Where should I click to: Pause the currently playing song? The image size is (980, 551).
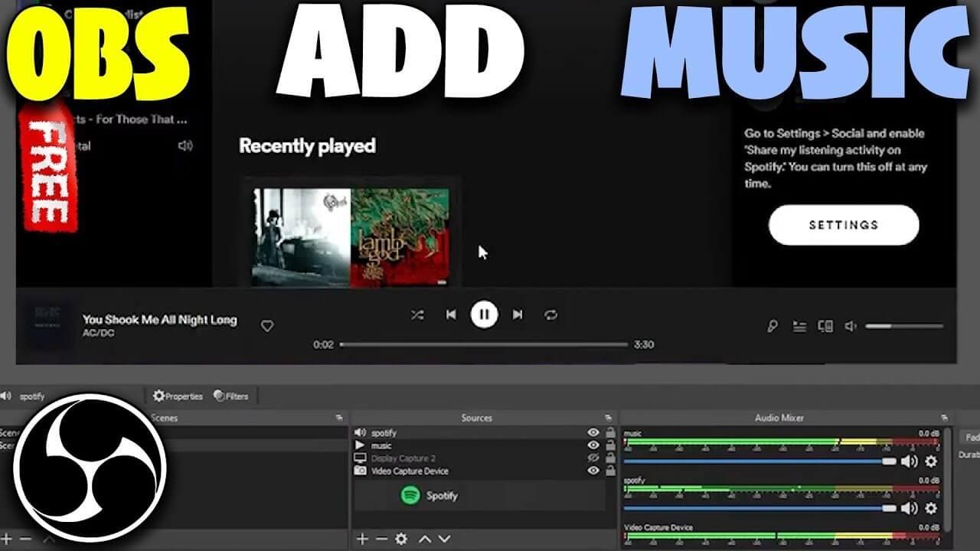pos(484,315)
